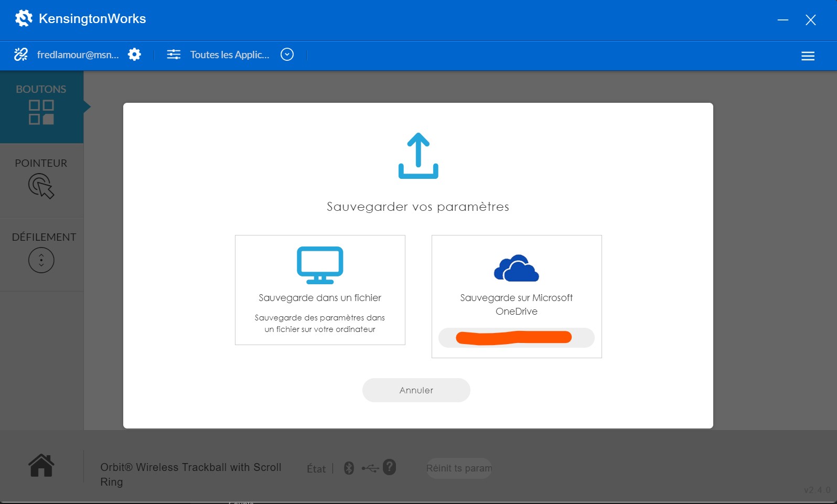Choose Sauvegarde sur Microsoft OneDrive option

point(517,296)
